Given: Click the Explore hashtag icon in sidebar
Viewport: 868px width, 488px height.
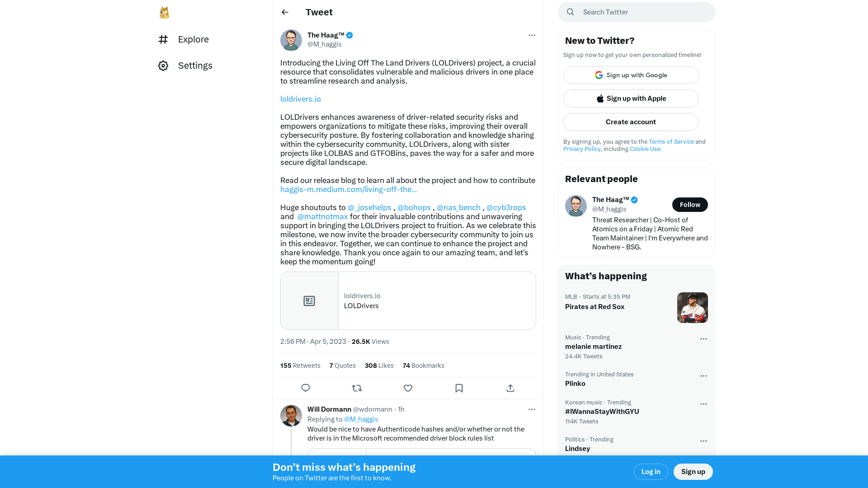Looking at the screenshot, I should (x=163, y=39).
